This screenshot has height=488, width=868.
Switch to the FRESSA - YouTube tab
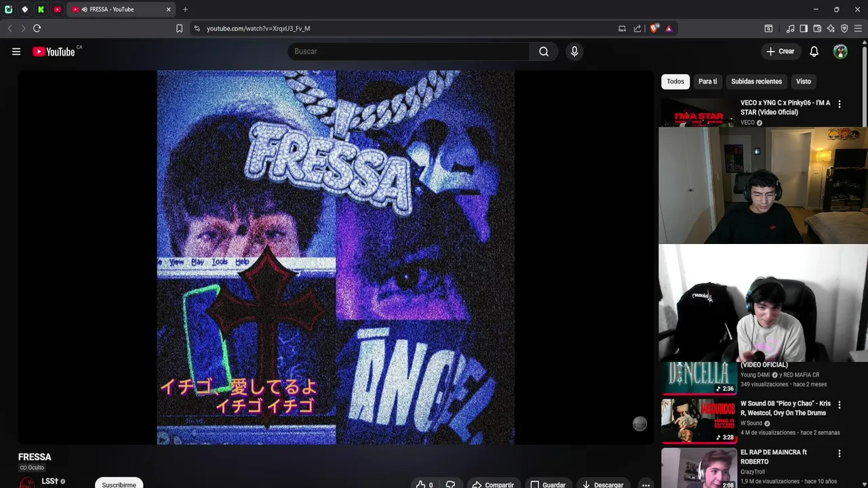pos(120,9)
